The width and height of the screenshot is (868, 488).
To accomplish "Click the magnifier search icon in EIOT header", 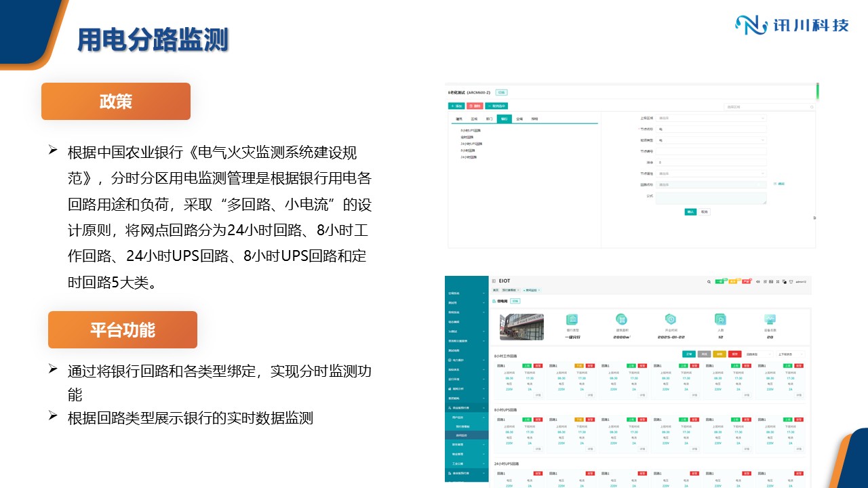I will pyautogui.click(x=709, y=281).
